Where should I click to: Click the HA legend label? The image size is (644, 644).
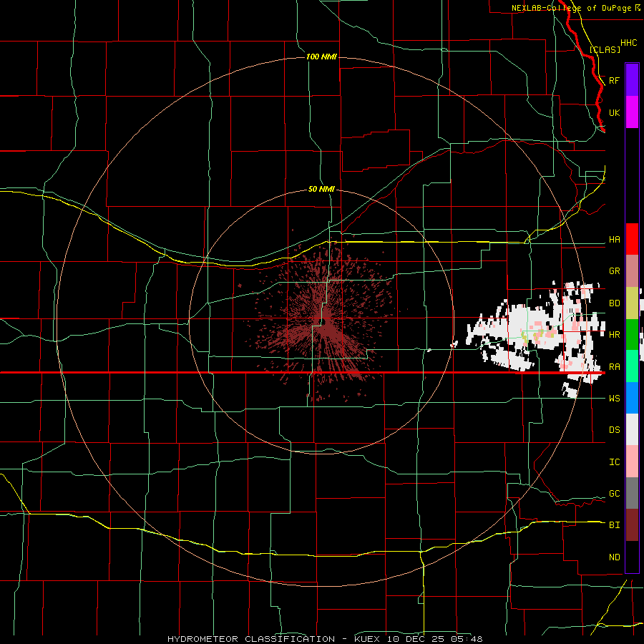[x=614, y=240]
